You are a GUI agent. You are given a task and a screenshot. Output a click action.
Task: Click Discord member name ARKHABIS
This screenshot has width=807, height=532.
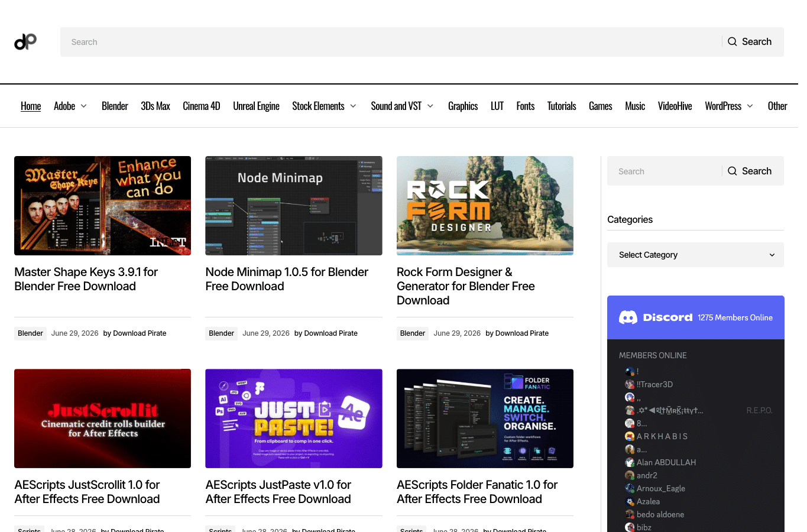(662, 436)
